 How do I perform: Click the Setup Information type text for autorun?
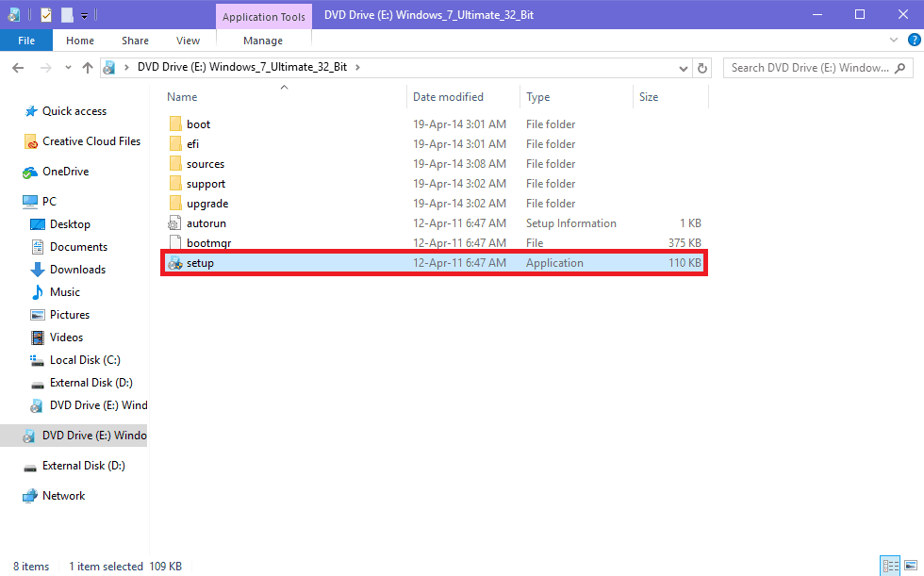point(571,223)
